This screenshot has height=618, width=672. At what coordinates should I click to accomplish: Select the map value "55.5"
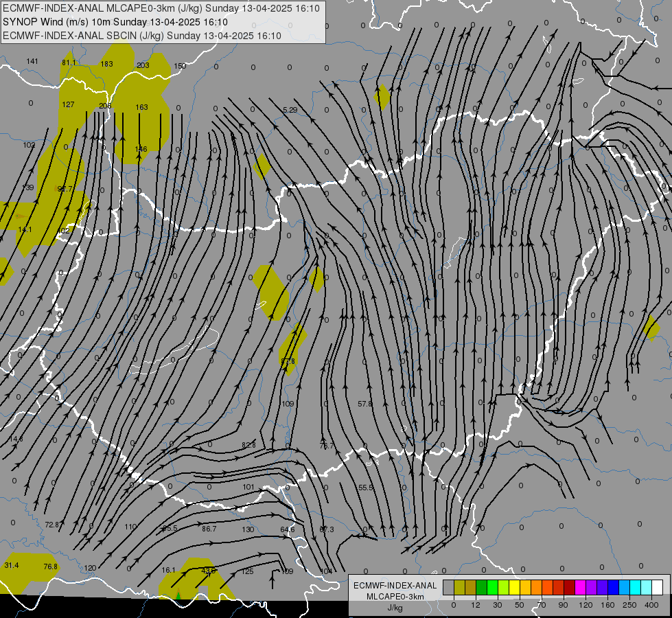[x=366, y=488]
